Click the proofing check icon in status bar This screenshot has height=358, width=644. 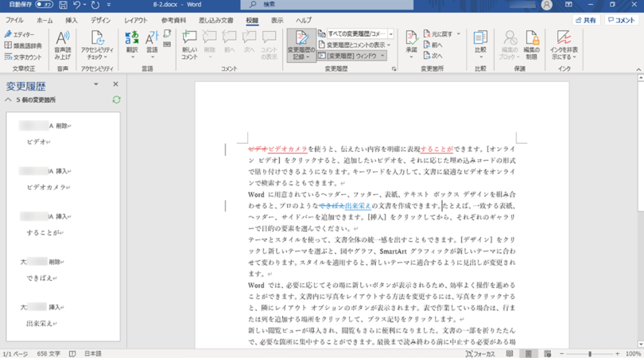[x=72, y=354]
